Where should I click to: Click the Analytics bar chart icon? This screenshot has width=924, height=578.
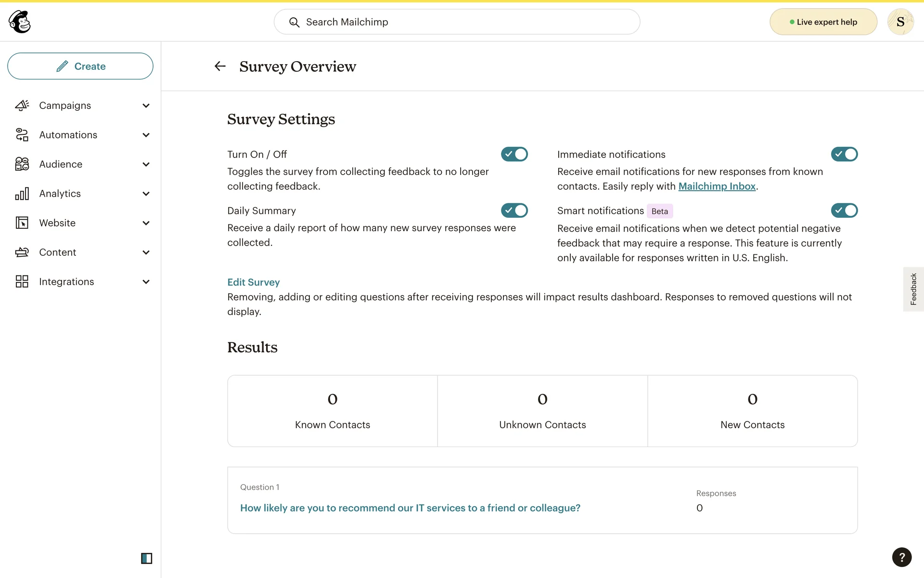22,194
